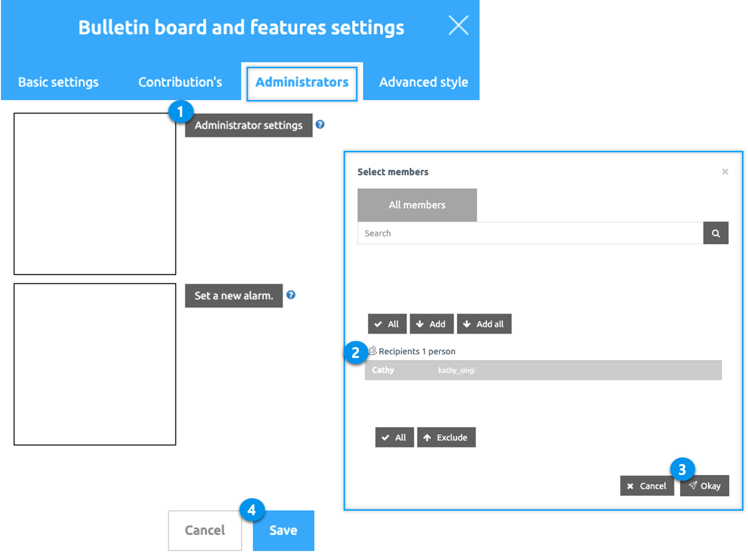This screenshot has width=748, height=560.
Task: Close the Select members popup
Action: [725, 172]
